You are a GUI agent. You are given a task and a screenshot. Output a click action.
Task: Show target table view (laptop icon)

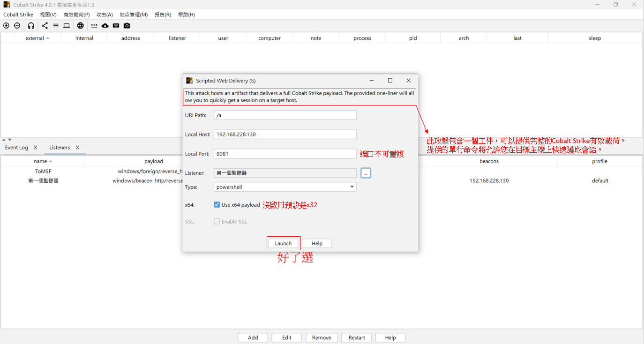tap(67, 26)
